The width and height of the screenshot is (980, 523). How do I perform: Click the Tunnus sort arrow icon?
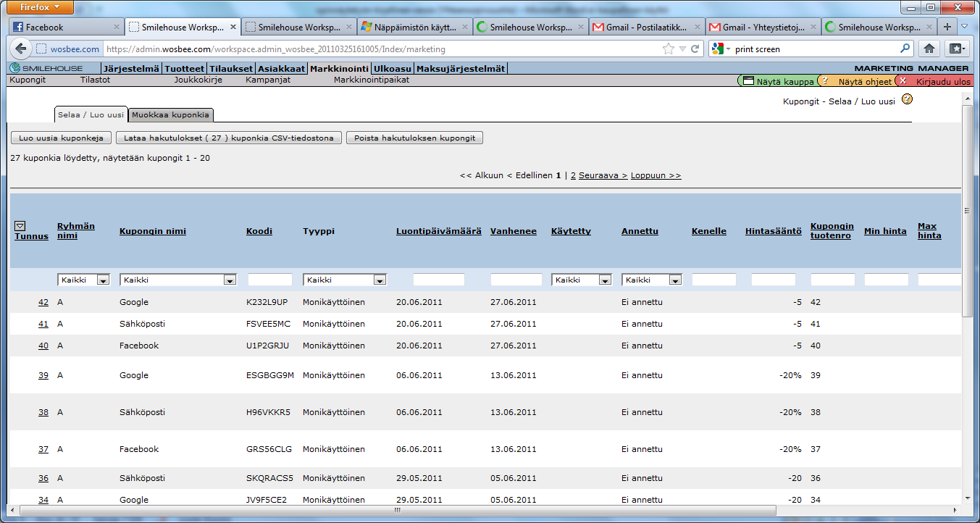coord(20,225)
